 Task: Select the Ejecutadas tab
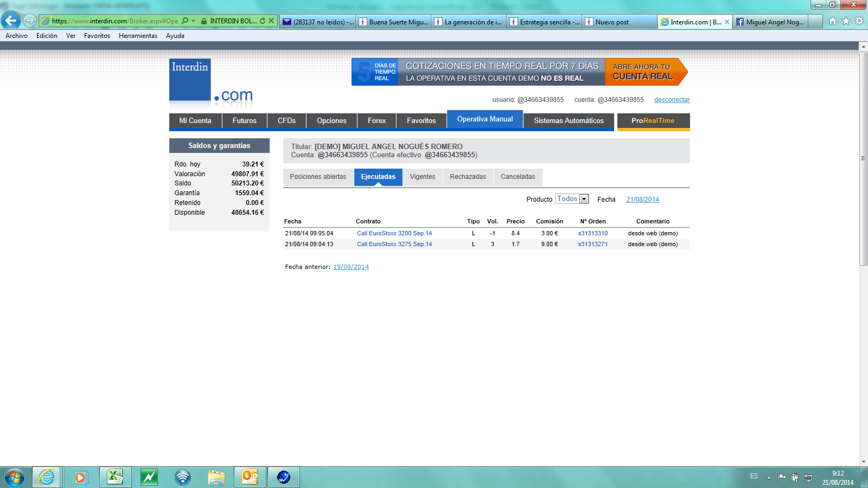click(378, 177)
